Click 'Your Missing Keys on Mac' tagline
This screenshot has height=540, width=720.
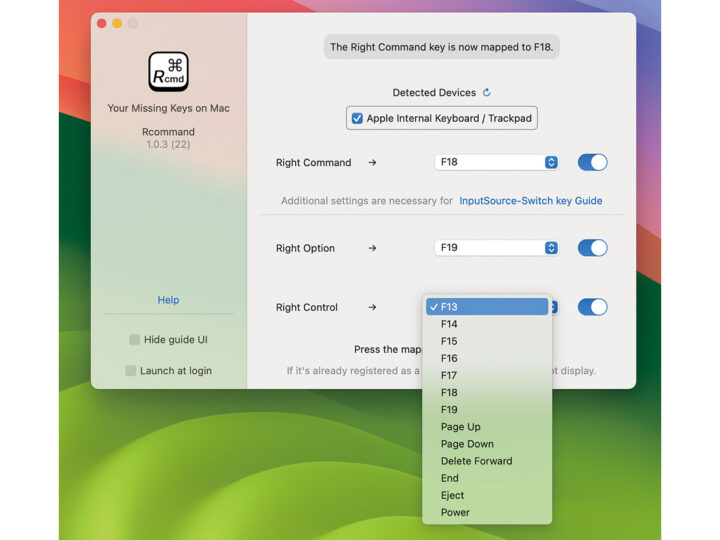point(168,108)
